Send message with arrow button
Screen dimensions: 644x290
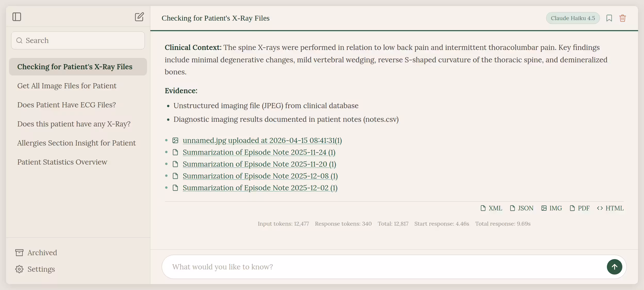pyautogui.click(x=615, y=267)
